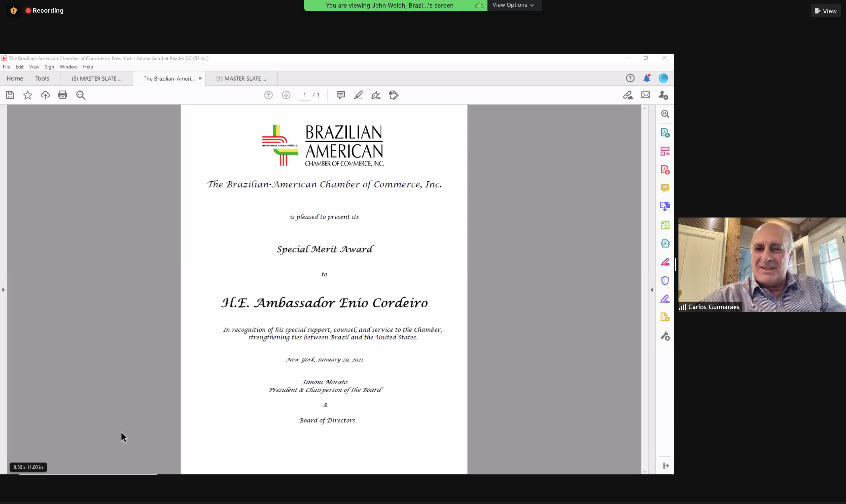Open Export PDF tool in right pane
The width and height of the screenshot is (846, 504).
pyautogui.click(x=665, y=133)
